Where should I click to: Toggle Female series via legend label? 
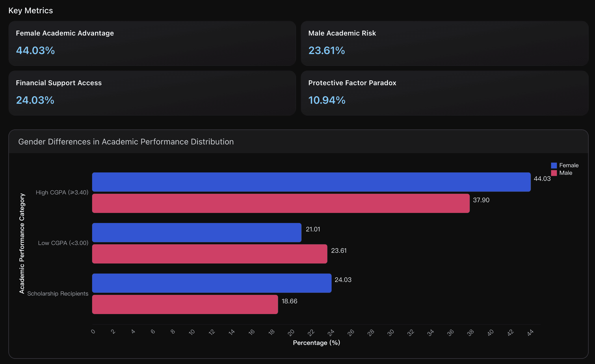(569, 166)
